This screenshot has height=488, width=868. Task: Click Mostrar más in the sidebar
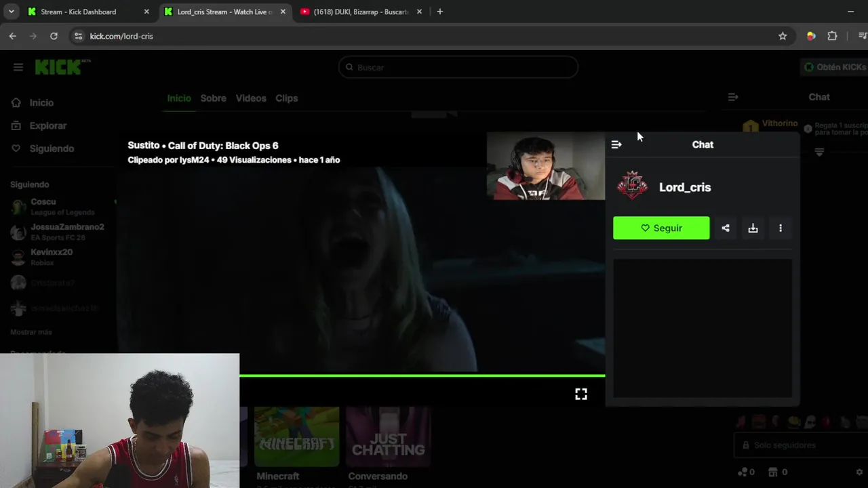[31, 332]
